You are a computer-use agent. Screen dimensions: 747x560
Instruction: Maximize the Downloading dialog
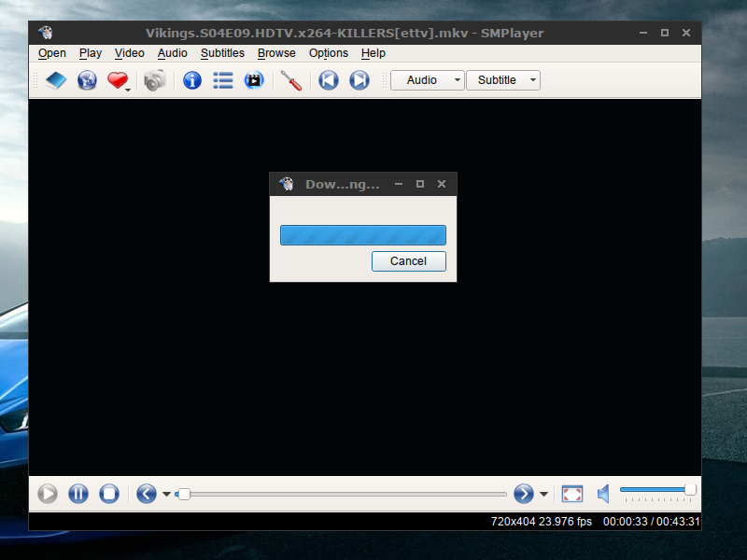[x=420, y=184]
